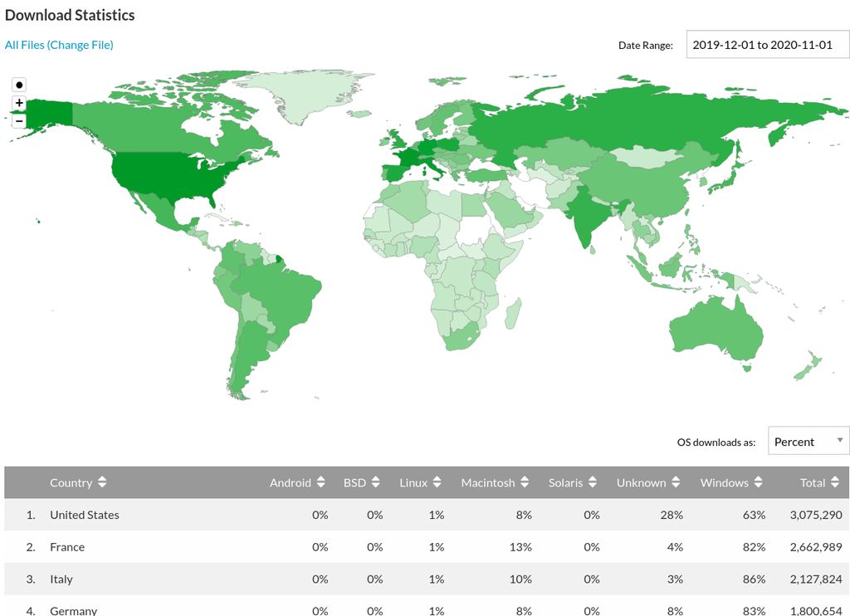Open All Files (Change File) link
Image resolution: width=850 pixels, height=616 pixels.
[59, 45]
